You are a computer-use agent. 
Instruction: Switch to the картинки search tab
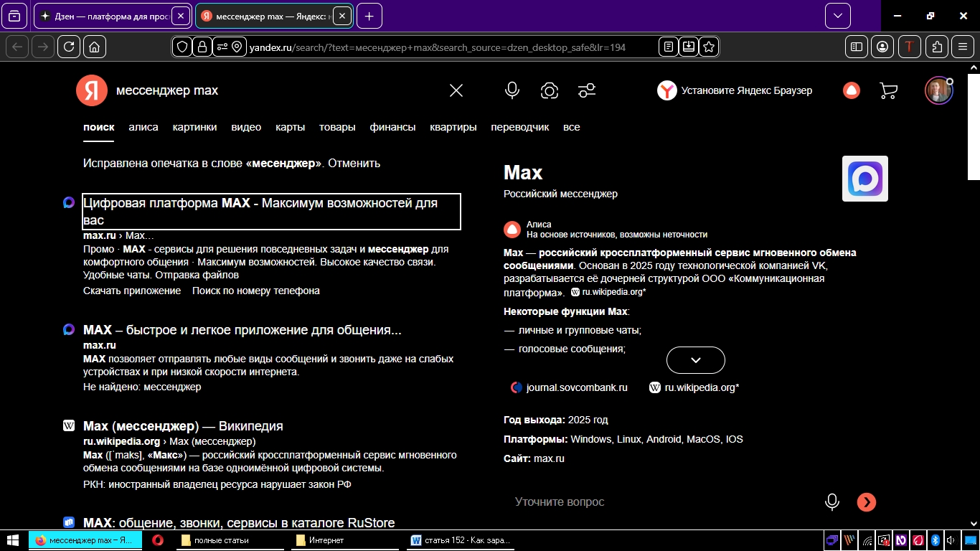tap(194, 127)
